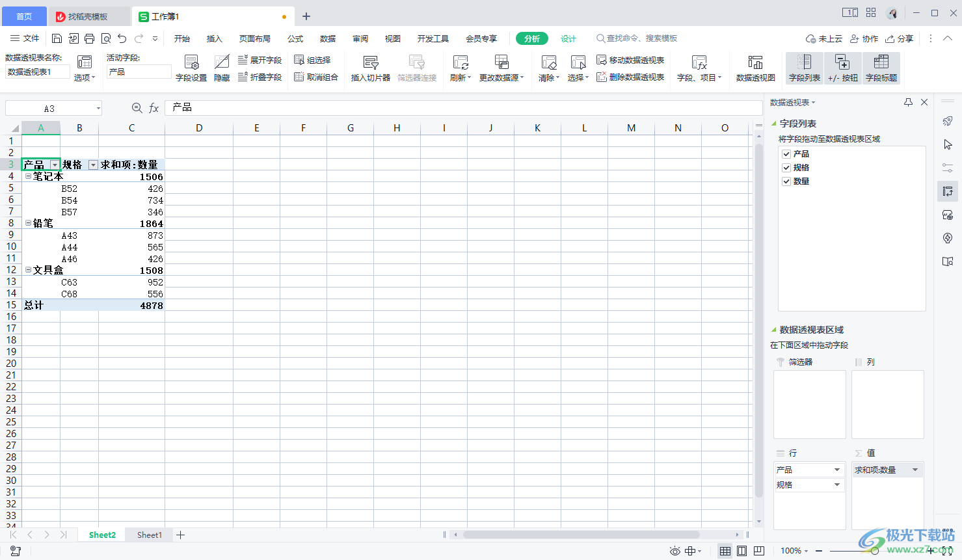This screenshot has height=560, width=962.
Task: Open 数据透视图 pivot chart
Action: [x=755, y=68]
